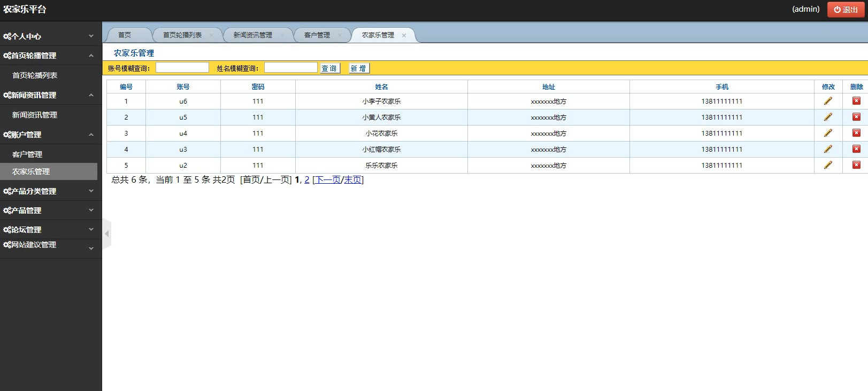Focus the 姓名模糊查询 input field
The image size is (868, 391).
tap(291, 67)
